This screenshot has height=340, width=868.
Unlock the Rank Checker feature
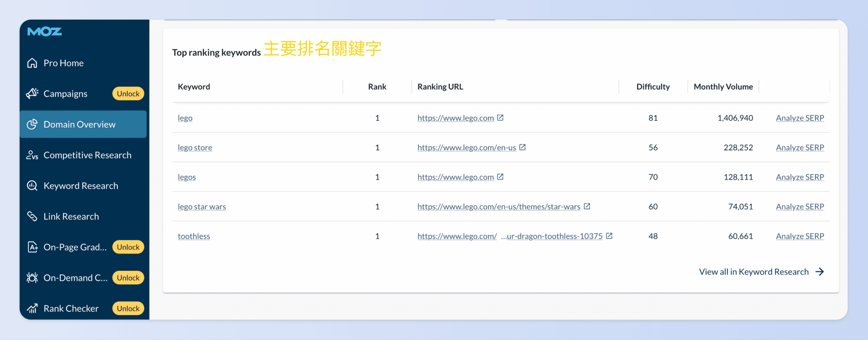(128, 308)
